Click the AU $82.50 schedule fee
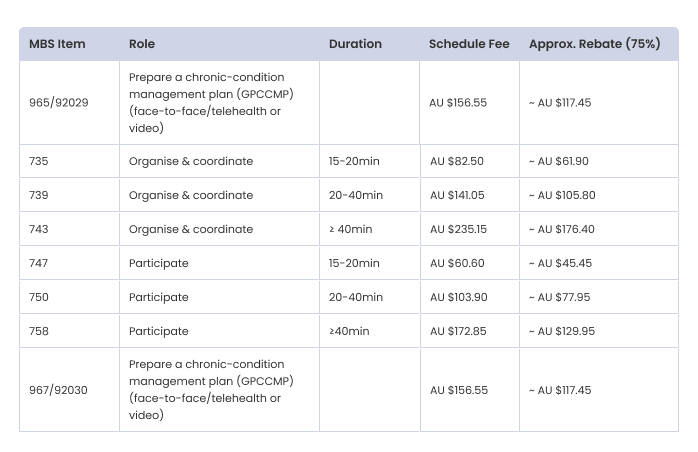Image resolution: width=698 pixels, height=452 pixels. pyautogui.click(x=456, y=161)
